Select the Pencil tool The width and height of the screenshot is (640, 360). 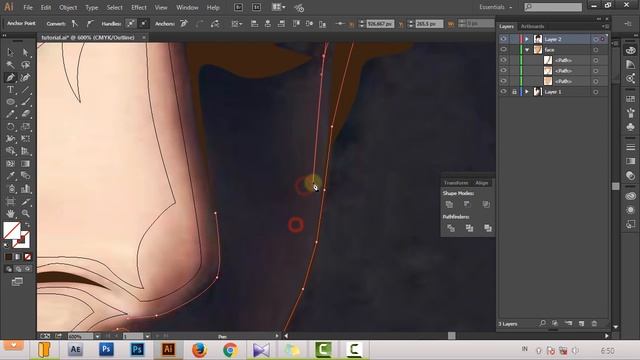pyautogui.click(x=10, y=114)
